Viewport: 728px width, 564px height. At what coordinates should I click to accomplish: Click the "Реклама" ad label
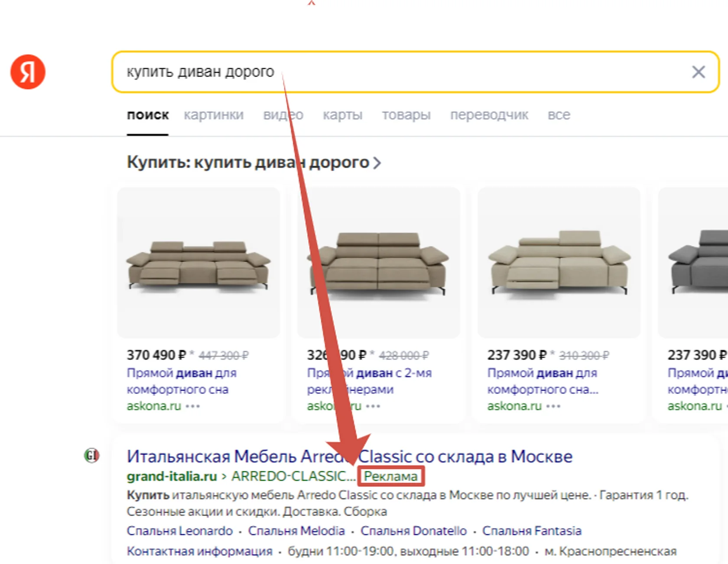(390, 476)
